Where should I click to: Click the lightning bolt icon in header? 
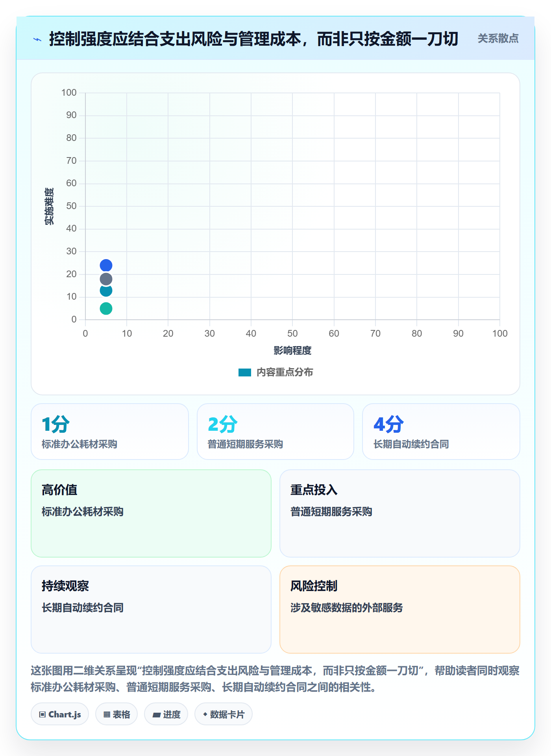click(37, 39)
